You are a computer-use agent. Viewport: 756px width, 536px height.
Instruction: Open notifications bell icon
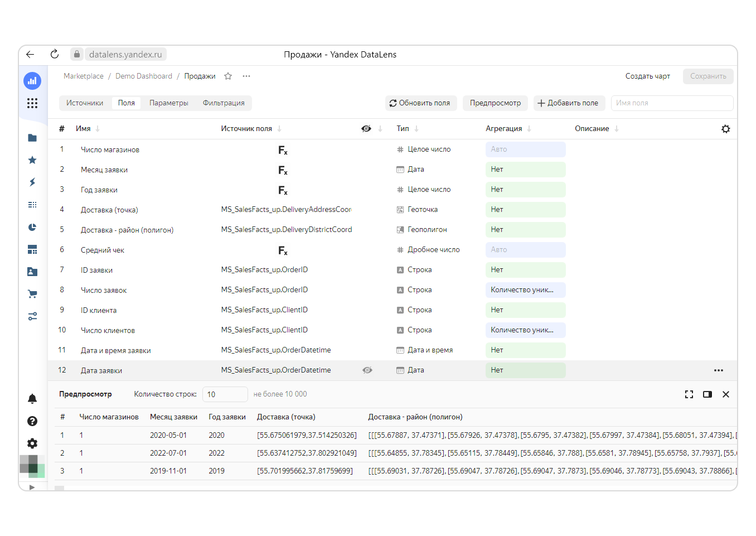(32, 399)
